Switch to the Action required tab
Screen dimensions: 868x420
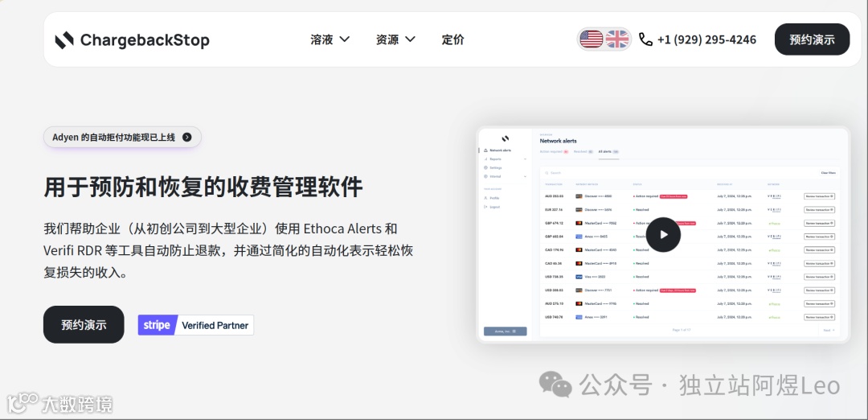pos(554,151)
